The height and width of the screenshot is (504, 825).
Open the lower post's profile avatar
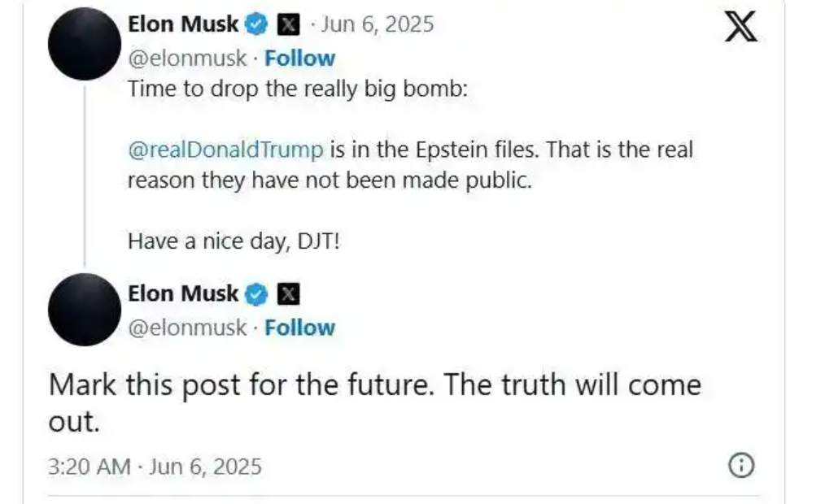coord(85,310)
